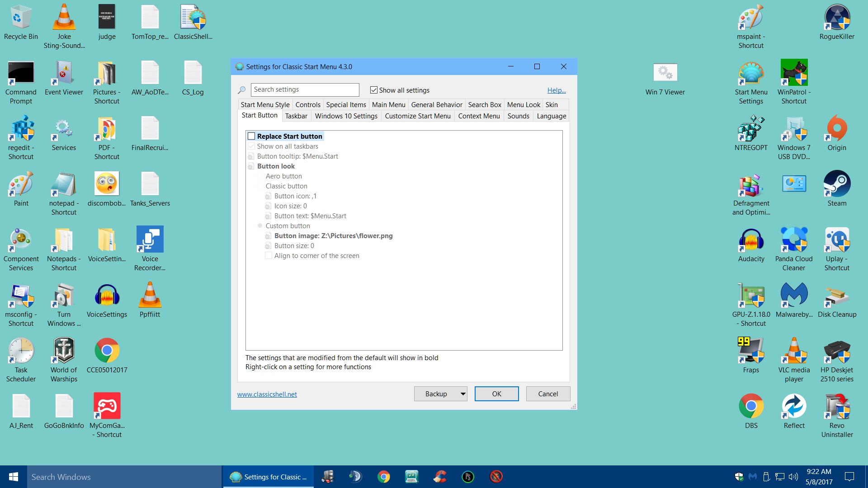Open the Audacity desktop icon

[x=751, y=240]
